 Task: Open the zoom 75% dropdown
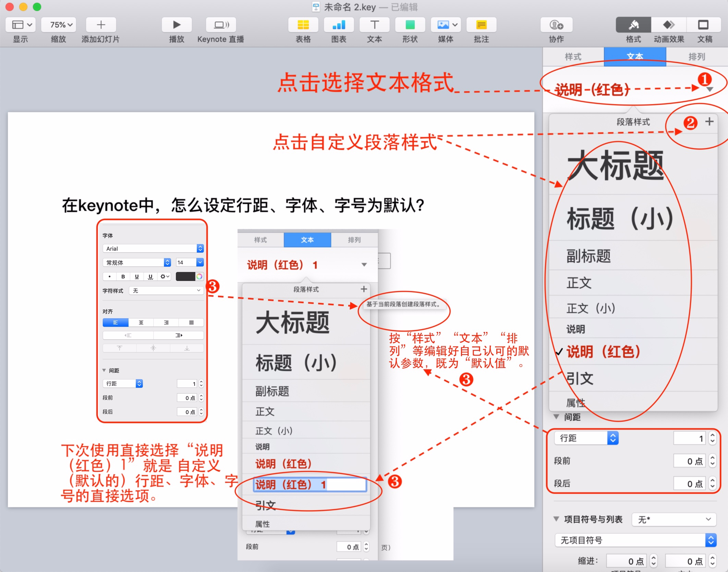59,25
